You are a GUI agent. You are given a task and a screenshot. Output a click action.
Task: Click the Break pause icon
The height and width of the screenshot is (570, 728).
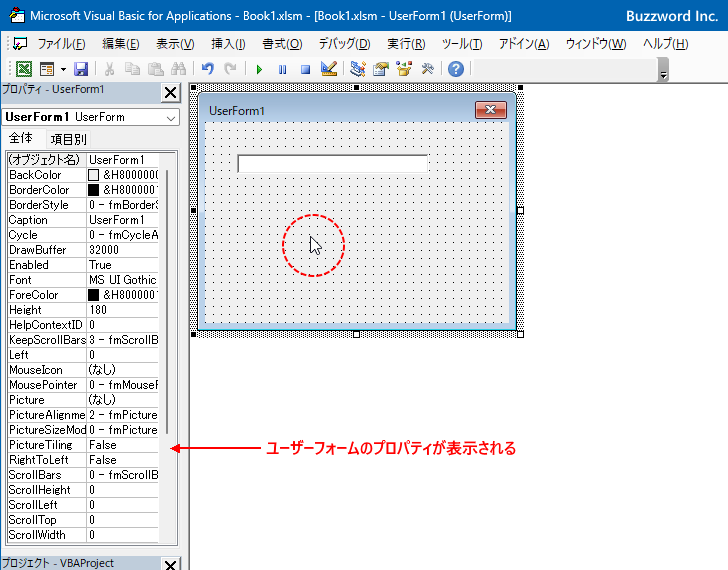282,70
